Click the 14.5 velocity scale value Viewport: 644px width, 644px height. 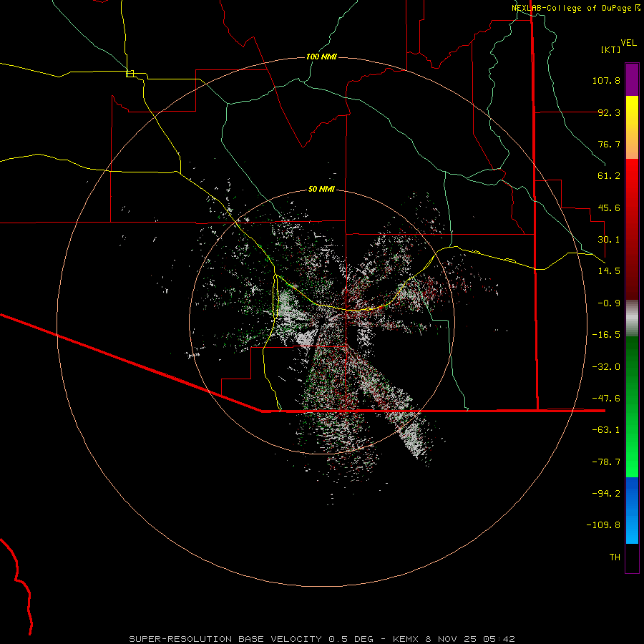609,271
